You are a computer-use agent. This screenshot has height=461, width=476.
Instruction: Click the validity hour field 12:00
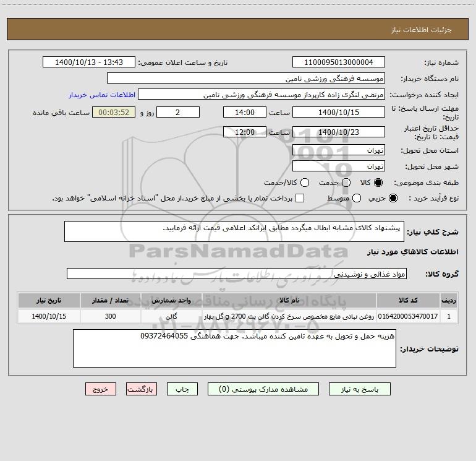coord(245,132)
